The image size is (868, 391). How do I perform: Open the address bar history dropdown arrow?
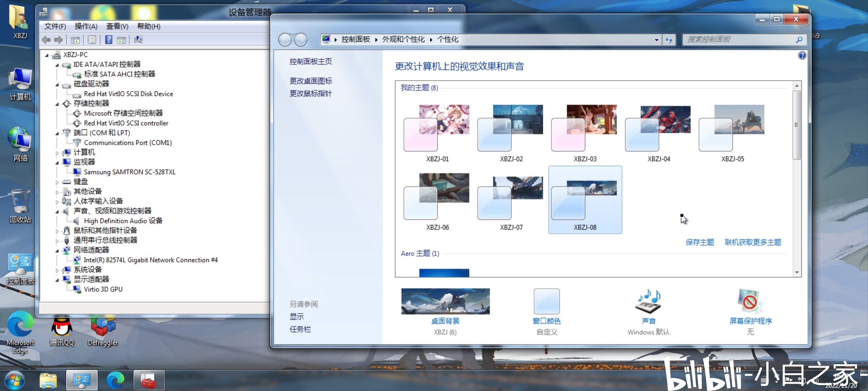click(x=656, y=40)
